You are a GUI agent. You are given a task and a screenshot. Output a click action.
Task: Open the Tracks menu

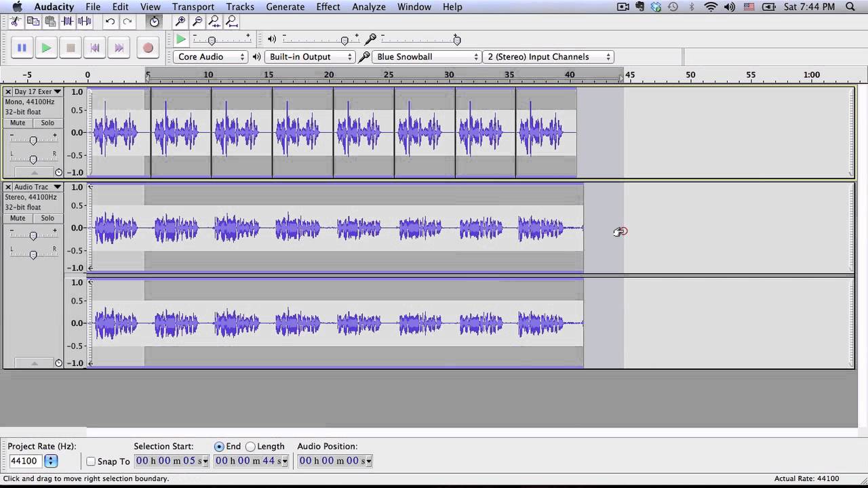[x=240, y=7]
